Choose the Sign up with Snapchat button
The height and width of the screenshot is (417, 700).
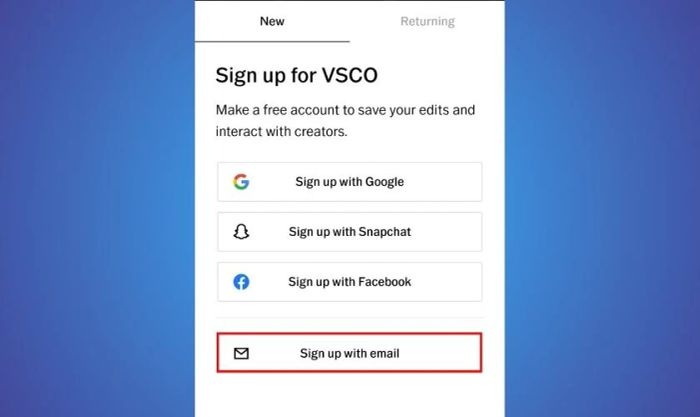(350, 232)
